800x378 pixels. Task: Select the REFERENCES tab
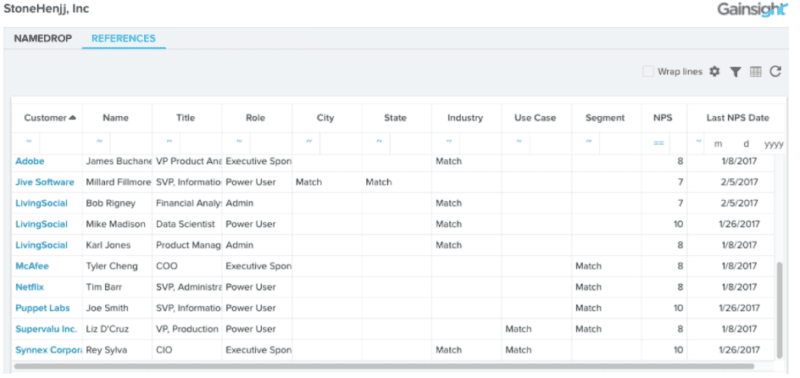point(123,38)
